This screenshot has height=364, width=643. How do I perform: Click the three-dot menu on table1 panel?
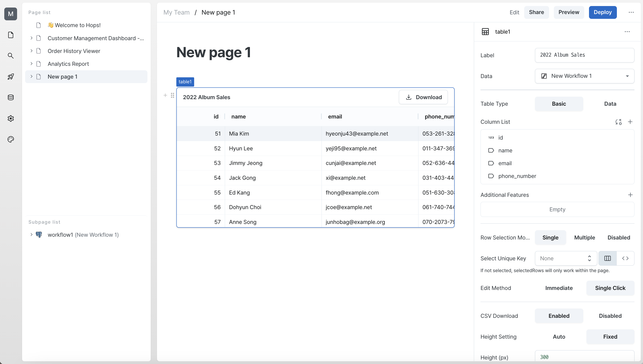(627, 31)
